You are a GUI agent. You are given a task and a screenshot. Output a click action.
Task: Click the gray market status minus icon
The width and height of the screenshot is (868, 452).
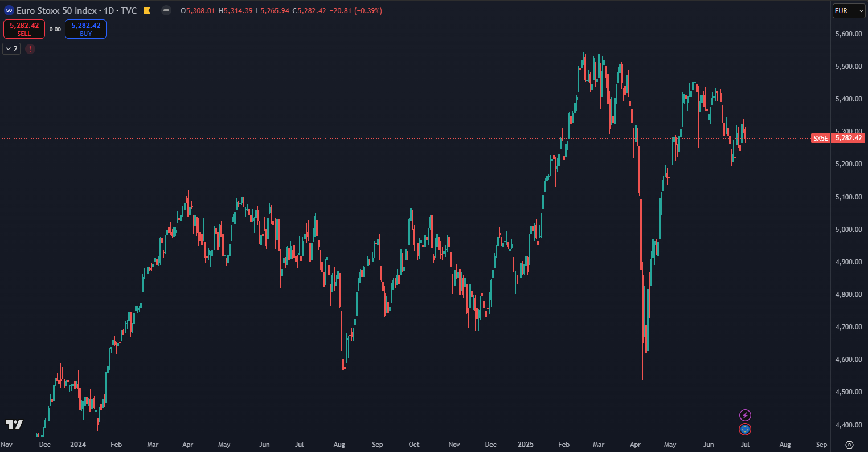point(166,10)
